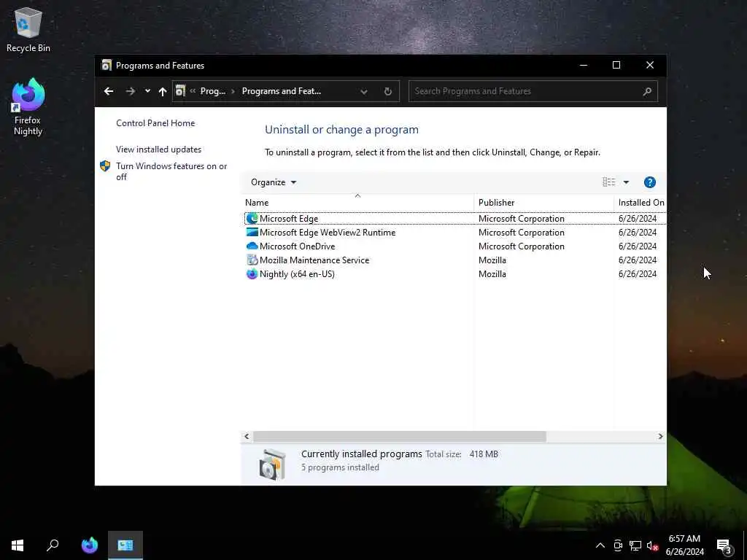Open the Organize menu
Screen dimensions: 747x560
tap(274, 182)
